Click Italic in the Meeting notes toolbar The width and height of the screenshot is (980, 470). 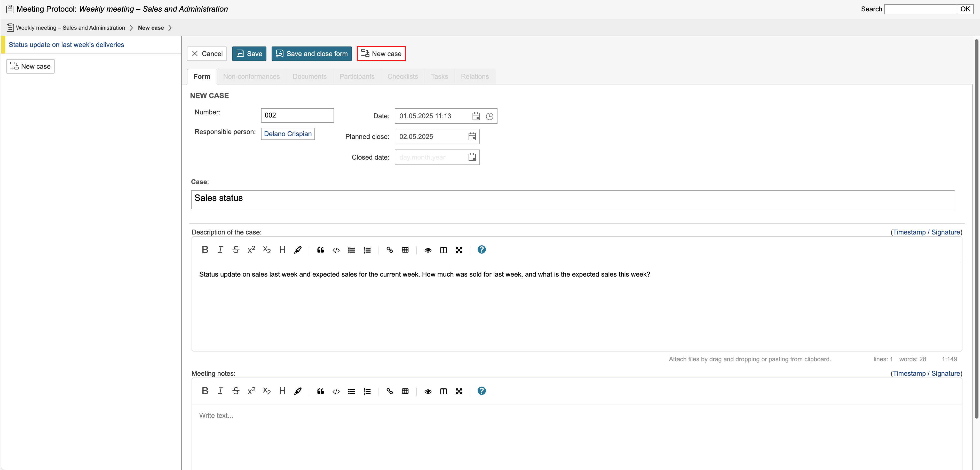click(x=220, y=391)
